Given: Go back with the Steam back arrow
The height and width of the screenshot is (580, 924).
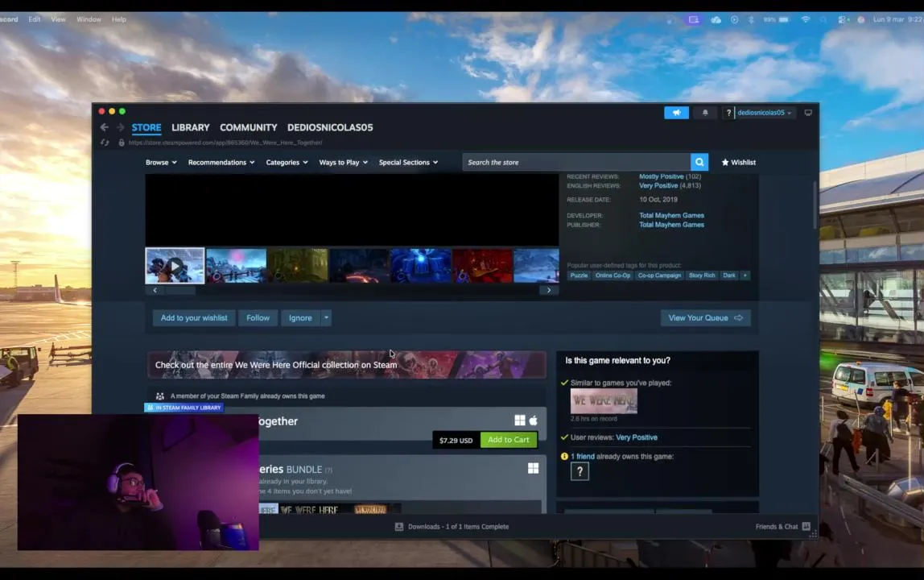Looking at the screenshot, I should pyautogui.click(x=105, y=127).
